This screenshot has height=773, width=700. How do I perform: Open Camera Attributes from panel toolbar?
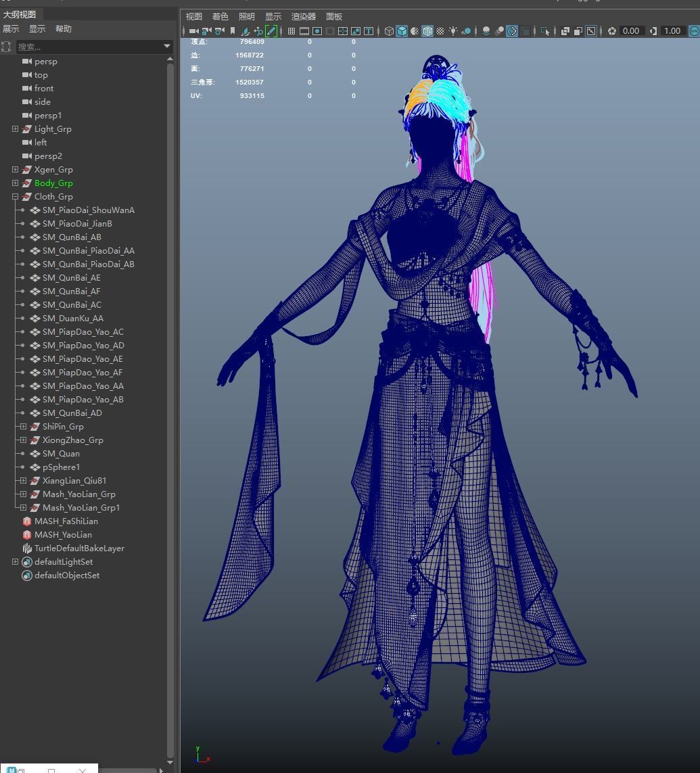pos(219,31)
